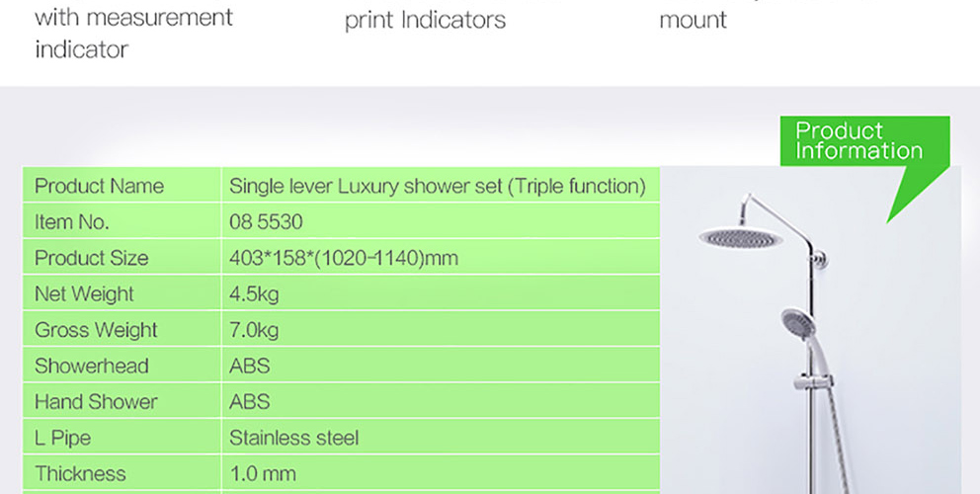Screen dimensions: 980x494
Task: Click the product size 403*158*(1020-1140)mm value
Action: click(x=344, y=258)
